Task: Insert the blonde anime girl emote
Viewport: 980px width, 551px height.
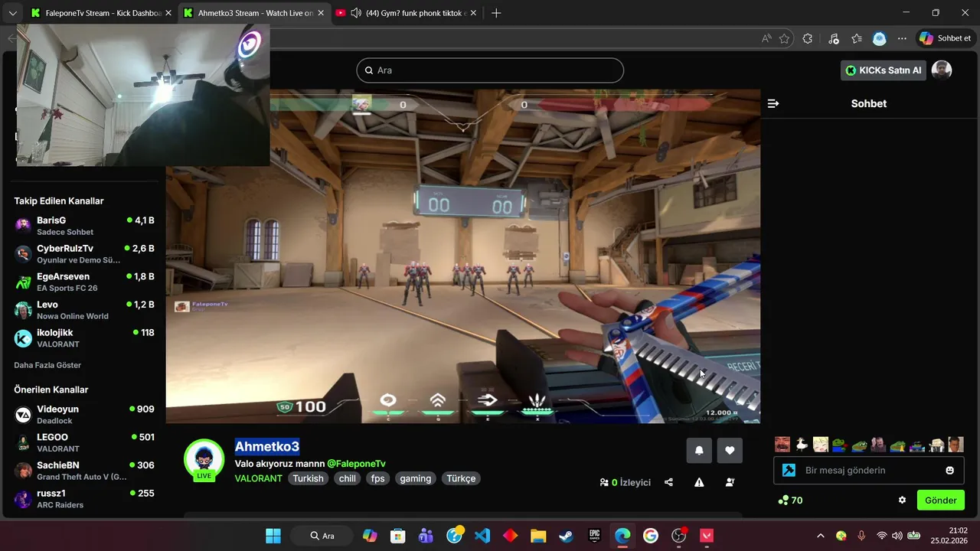Action: click(821, 445)
